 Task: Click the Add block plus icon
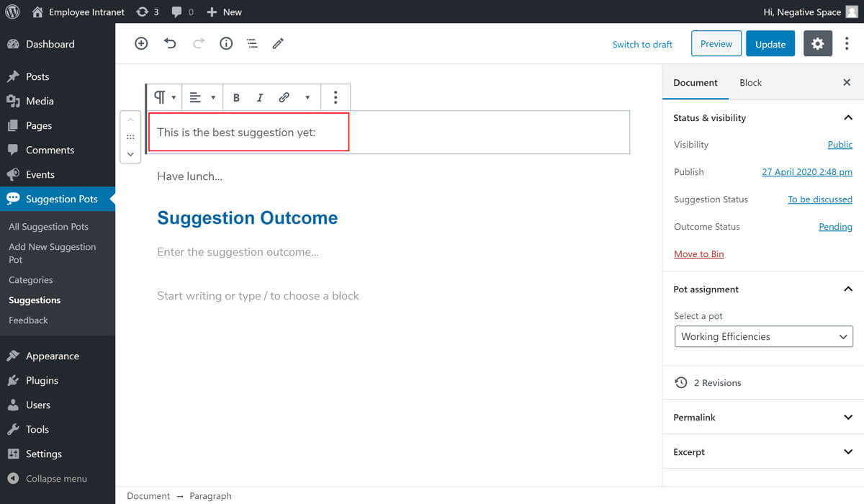[x=141, y=44]
